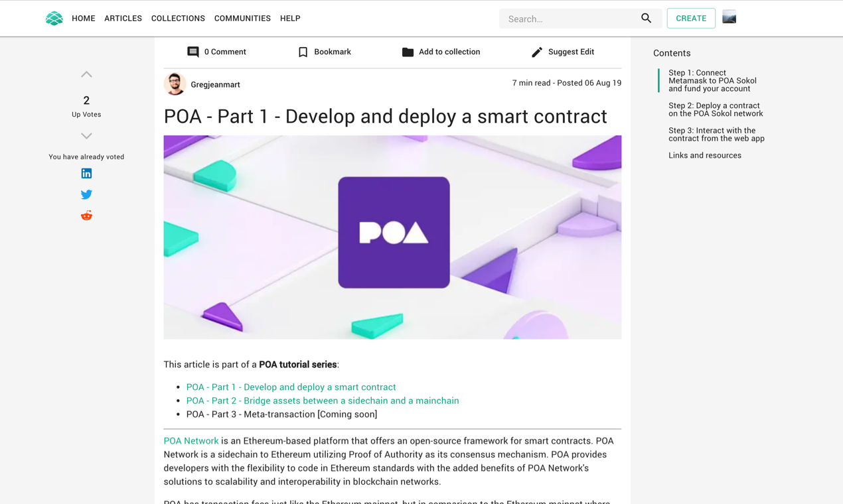Share article on Reddit

86,216
